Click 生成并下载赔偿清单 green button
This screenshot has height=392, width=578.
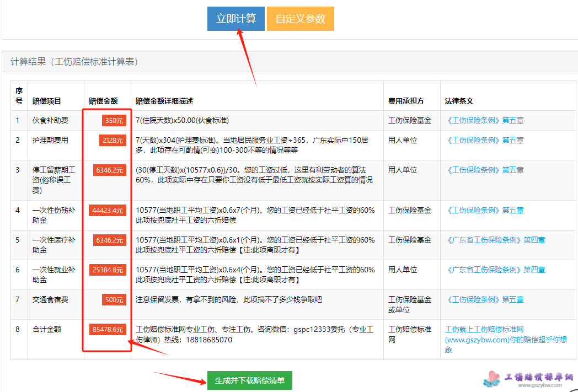249,380
